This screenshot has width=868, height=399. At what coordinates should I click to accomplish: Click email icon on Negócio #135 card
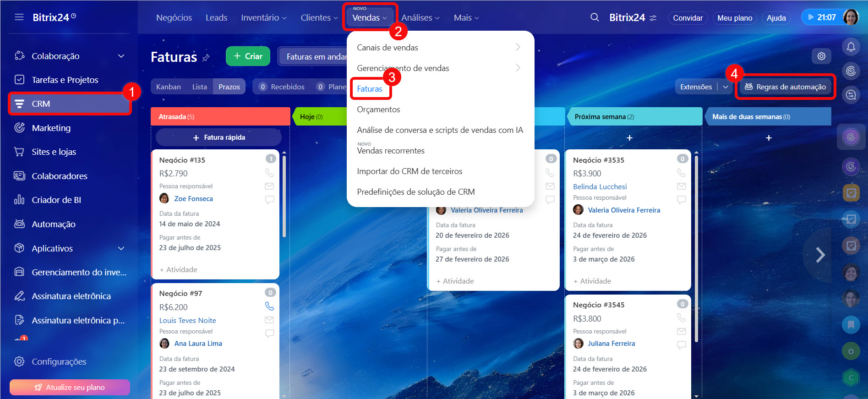tap(269, 186)
